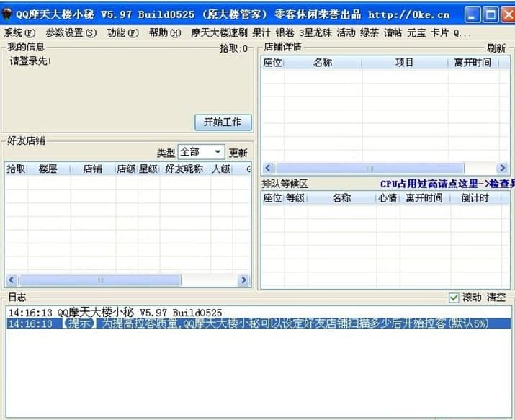Click left scroll arrow of 好友店铺 list
The height and width of the screenshot is (420, 515).
[x=12, y=280]
